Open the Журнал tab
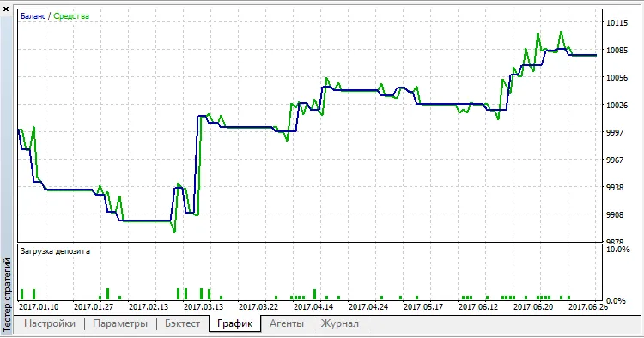 click(340, 323)
